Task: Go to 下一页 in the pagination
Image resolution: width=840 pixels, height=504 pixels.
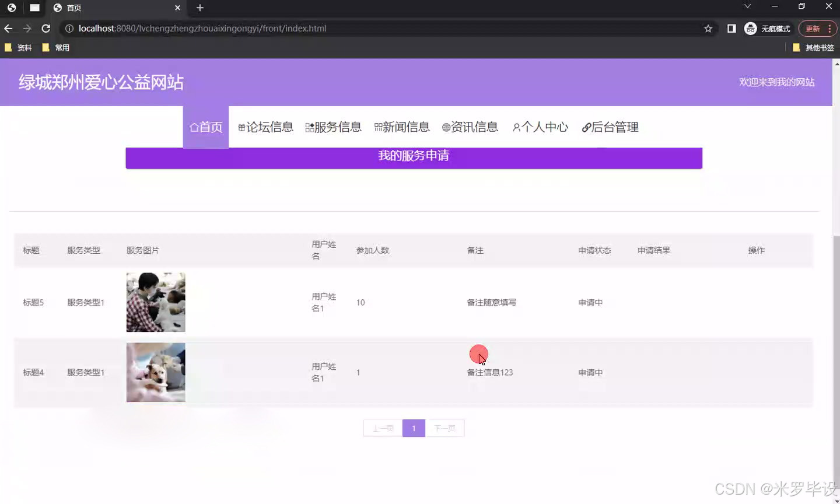Action: pyautogui.click(x=445, y=428)
